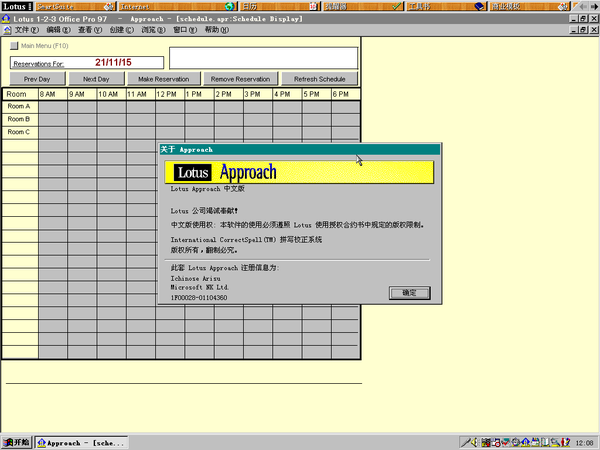The width and height of the screenshot is (600, 450).
Task: Click the 11 AM column header
Action: 140,94
